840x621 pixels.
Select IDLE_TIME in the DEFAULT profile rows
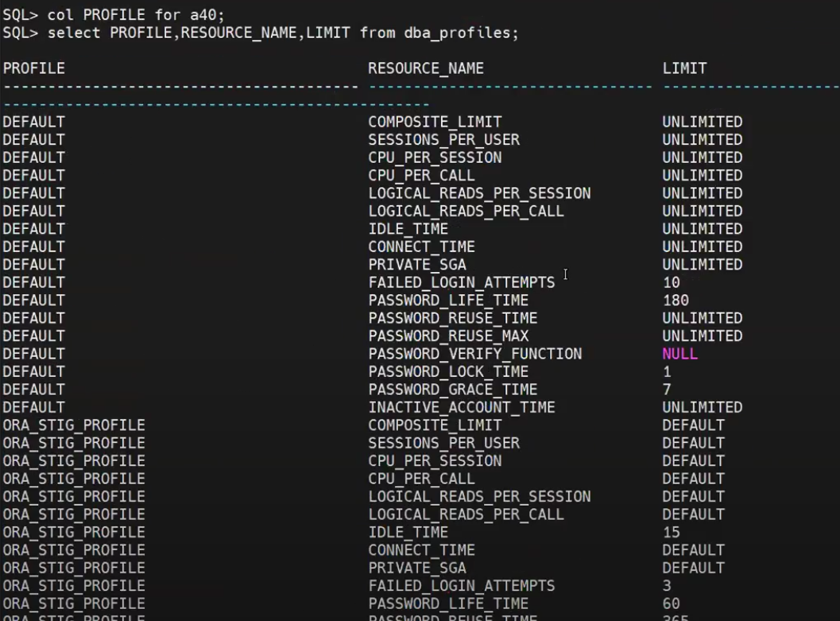pos(408,229)
